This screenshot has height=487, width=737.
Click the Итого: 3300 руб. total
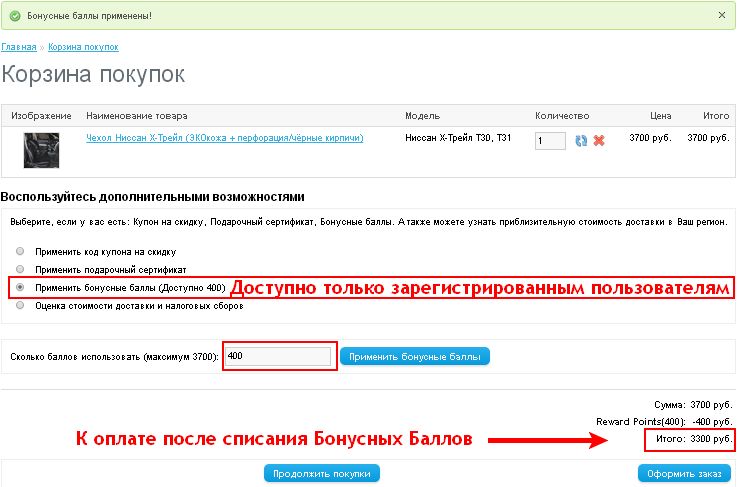[x=694, y=439]
